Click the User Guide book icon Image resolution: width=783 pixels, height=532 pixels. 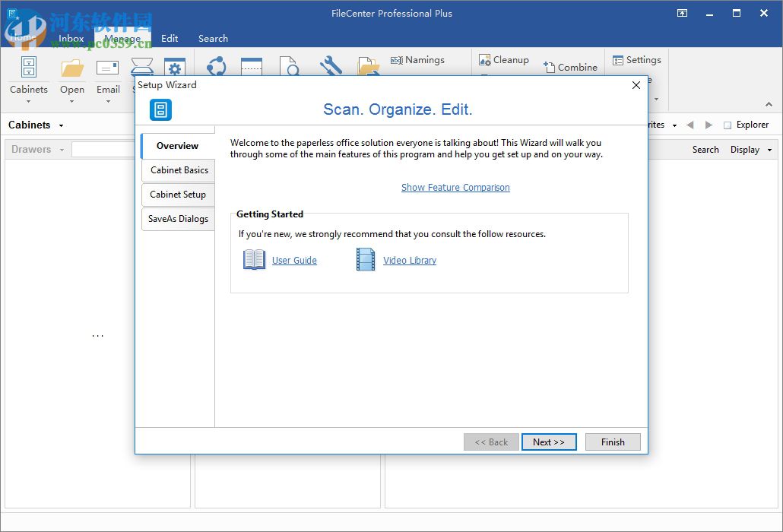[254, 260]
